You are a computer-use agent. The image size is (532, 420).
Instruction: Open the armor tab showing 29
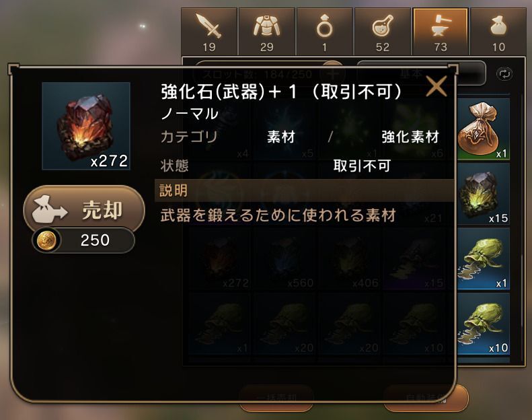click(x=267, y=31)
